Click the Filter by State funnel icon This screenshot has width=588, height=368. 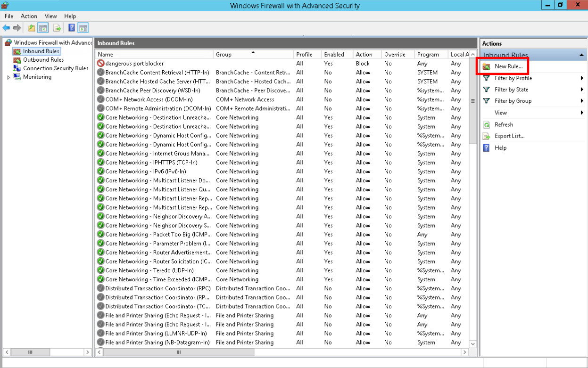click(487, 90)
